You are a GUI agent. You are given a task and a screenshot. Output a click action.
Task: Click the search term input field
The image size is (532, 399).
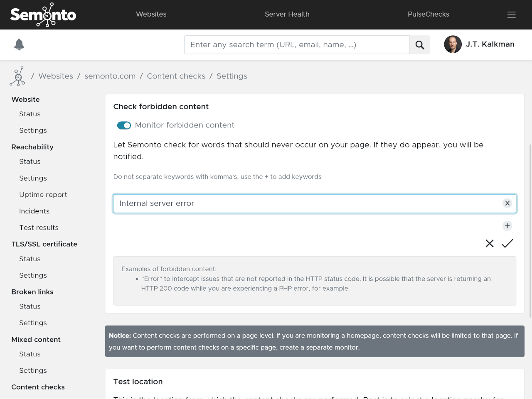[297, 45]
